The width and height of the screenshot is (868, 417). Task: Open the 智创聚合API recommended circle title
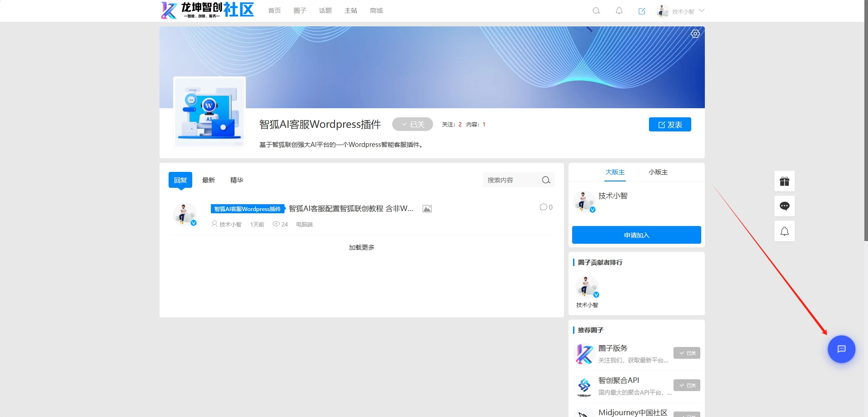[x=619, y=380]
